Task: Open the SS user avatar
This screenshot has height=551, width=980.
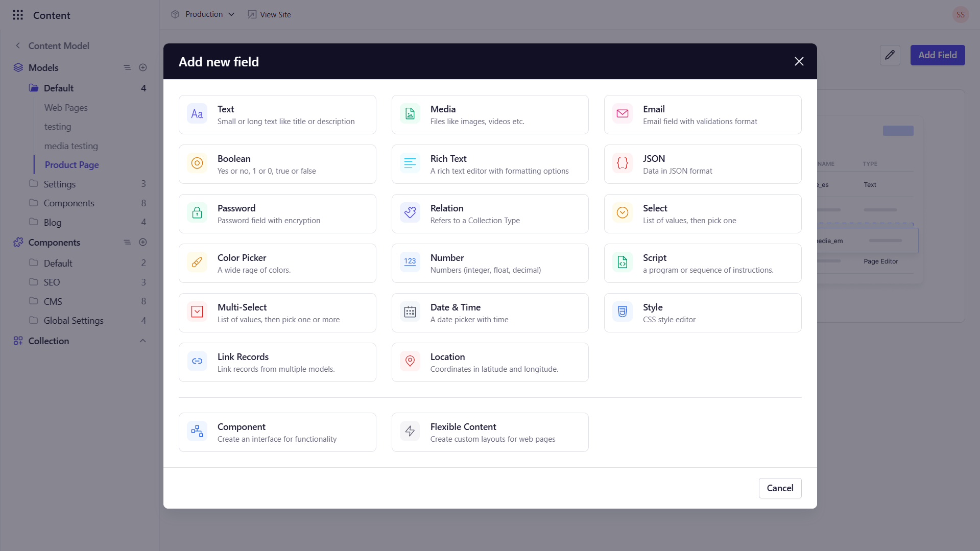Action: coord(960,14)
